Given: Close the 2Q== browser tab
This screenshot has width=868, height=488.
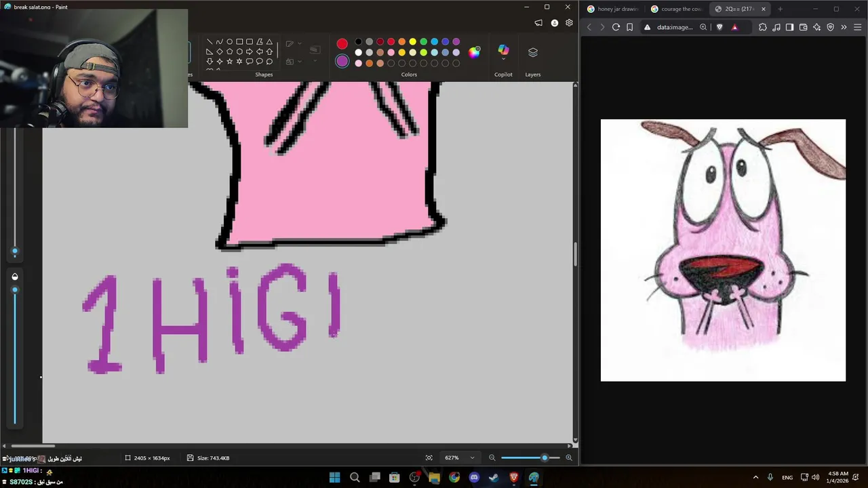Looking at the screenshot, I should pyautogui.click(x=764, y=9).
